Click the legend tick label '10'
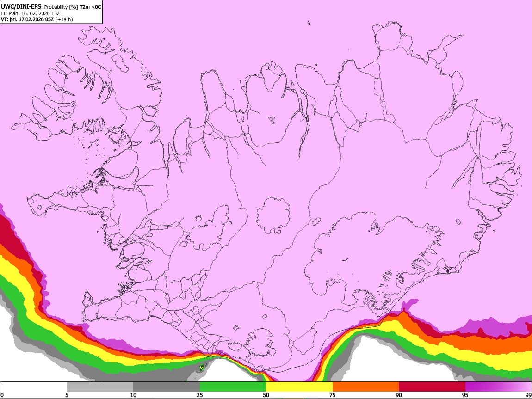The height and width of the screenshot is (399, 532). click(x=133, y=395)
